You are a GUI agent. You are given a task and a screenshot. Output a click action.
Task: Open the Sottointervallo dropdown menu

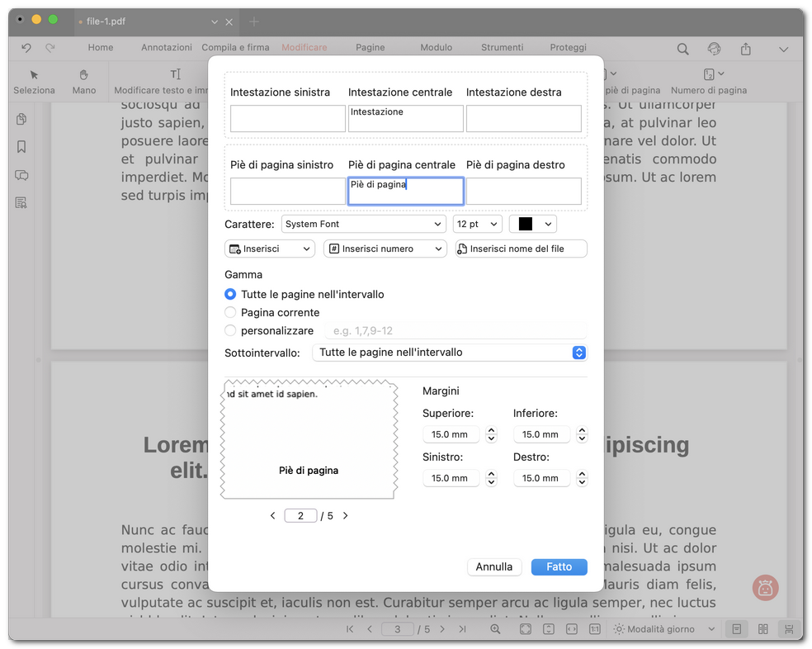point(449,353)
